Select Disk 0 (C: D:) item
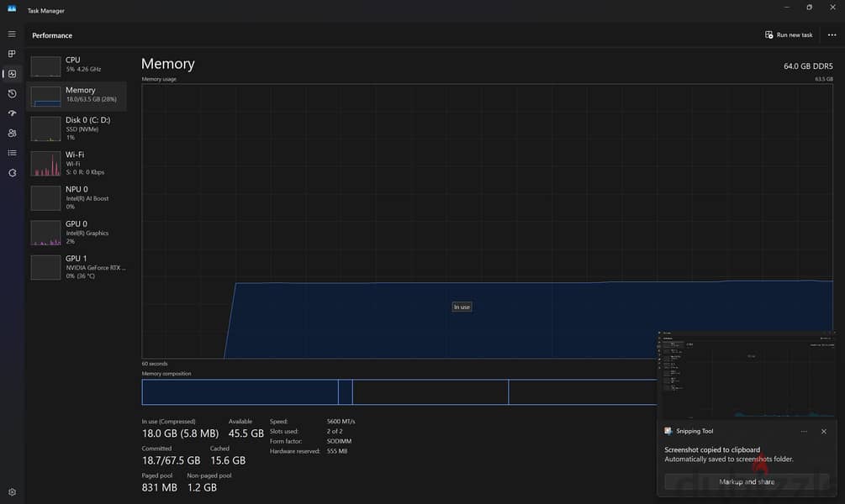The width and height of the screenshot is (845, 504). pyautogui.click(x=77, y=129)
